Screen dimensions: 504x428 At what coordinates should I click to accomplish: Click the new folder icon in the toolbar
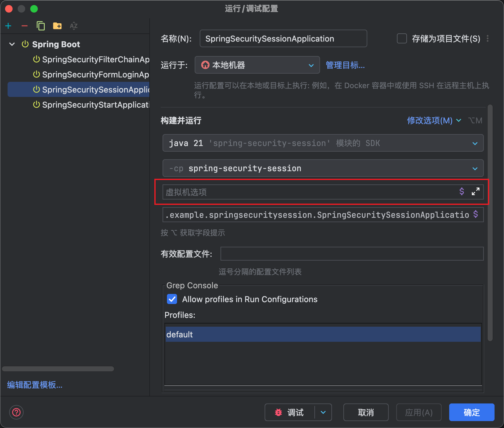coord(57,26)
